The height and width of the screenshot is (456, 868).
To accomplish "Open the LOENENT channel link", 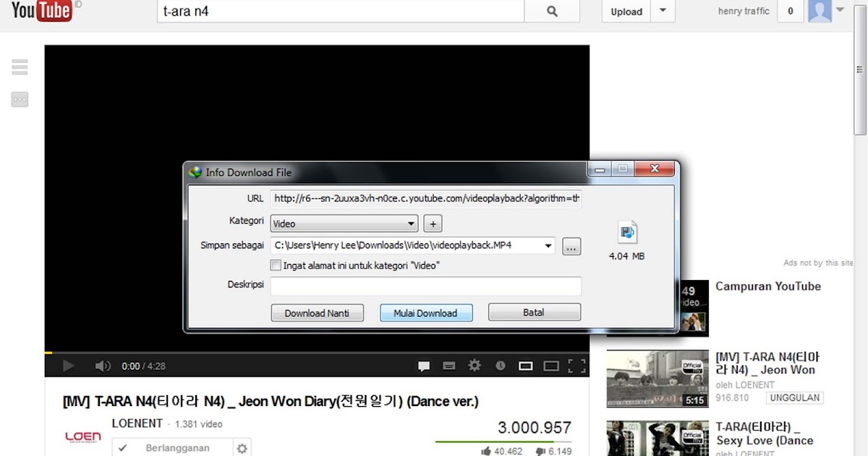I will point(137,423).
